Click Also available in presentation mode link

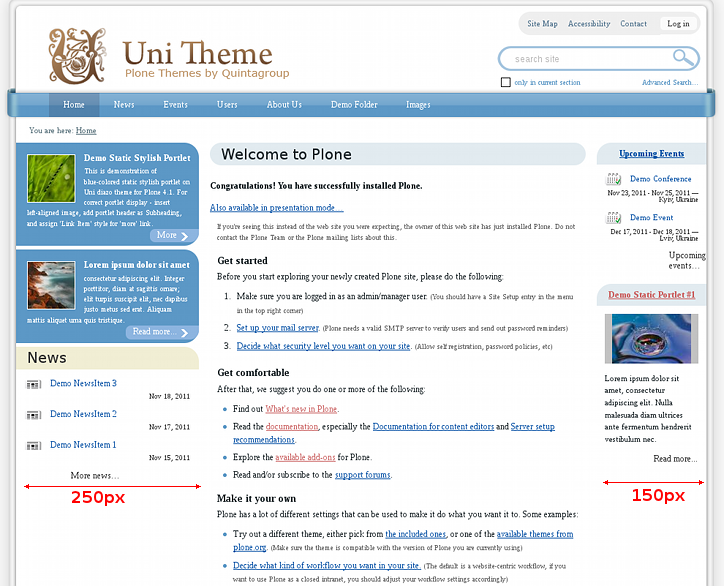click(277, 208)
